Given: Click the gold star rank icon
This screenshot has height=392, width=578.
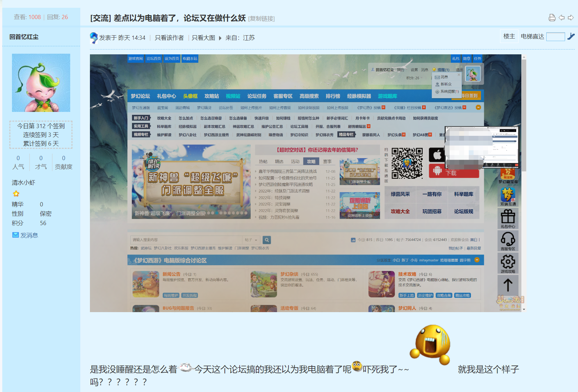Looking at the screenshot, I should pyautogui.click(x=16, y=194).
